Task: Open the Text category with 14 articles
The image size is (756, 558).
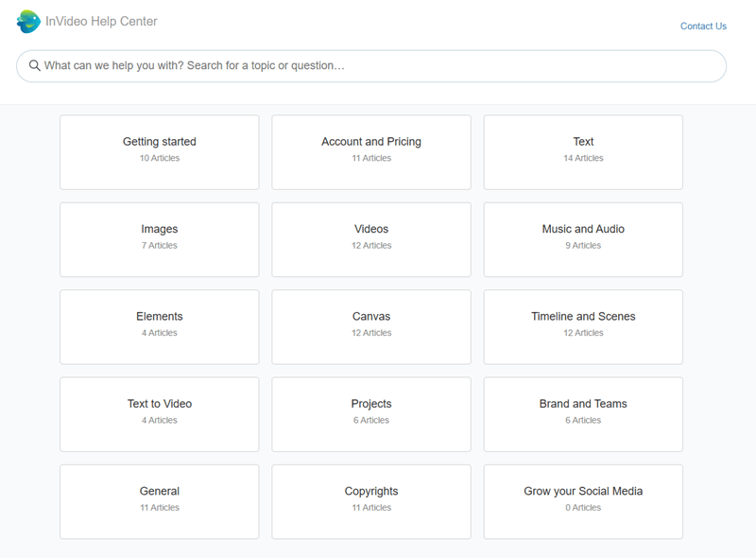Action: pyautogui.click(x=583, y=152)
